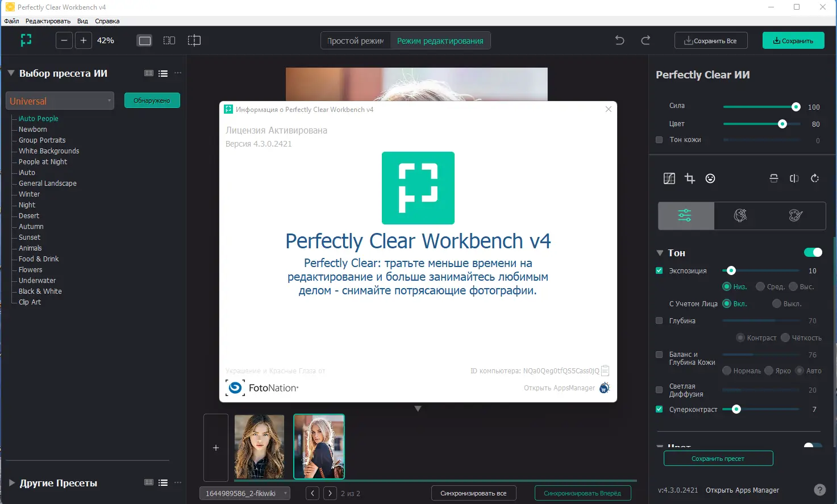Click the Цвет slider handle
The width and height of the screenshot is (837, 504).
[x=782, y=124]
